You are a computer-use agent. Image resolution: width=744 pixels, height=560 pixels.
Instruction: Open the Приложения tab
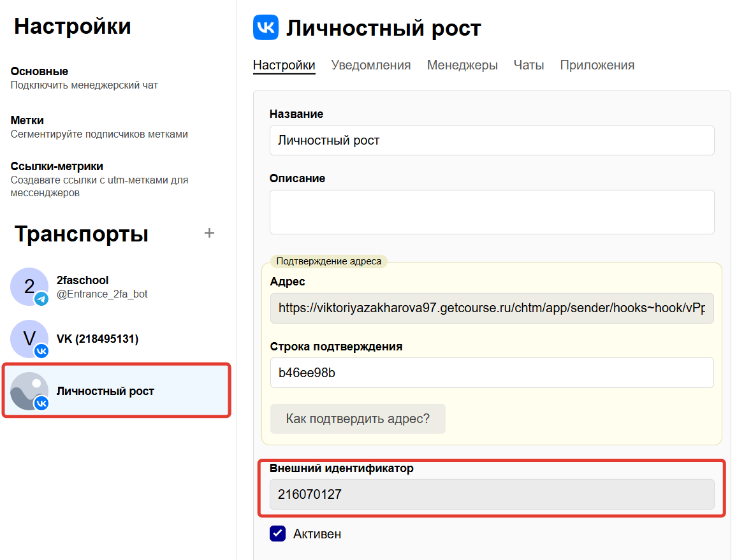pyautogui.click(x=597, y=65)
